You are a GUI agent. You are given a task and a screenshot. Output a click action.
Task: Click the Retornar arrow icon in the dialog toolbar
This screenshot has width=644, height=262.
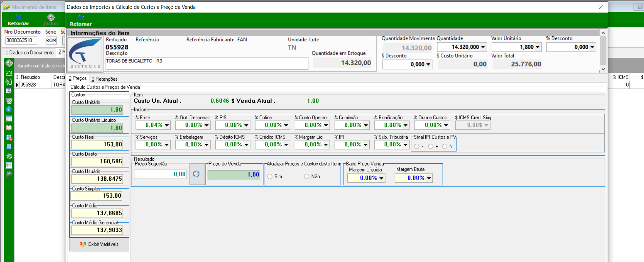(81, 17)
